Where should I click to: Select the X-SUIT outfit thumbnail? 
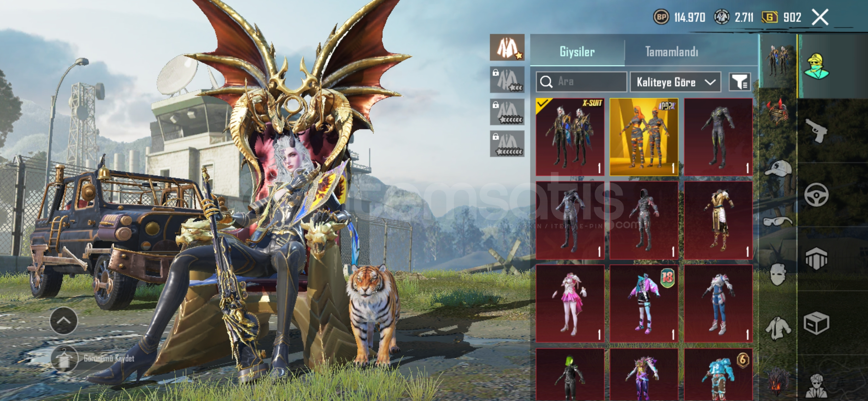point(570,137)
